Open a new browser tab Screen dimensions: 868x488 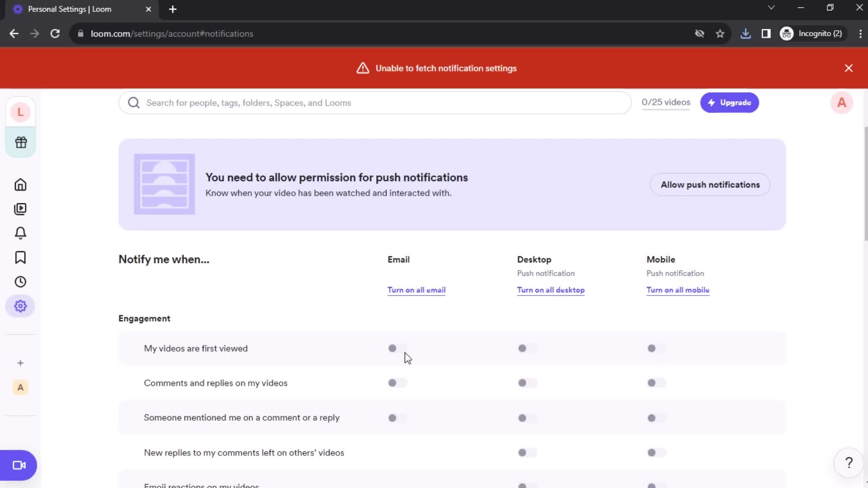coord(173,9)
